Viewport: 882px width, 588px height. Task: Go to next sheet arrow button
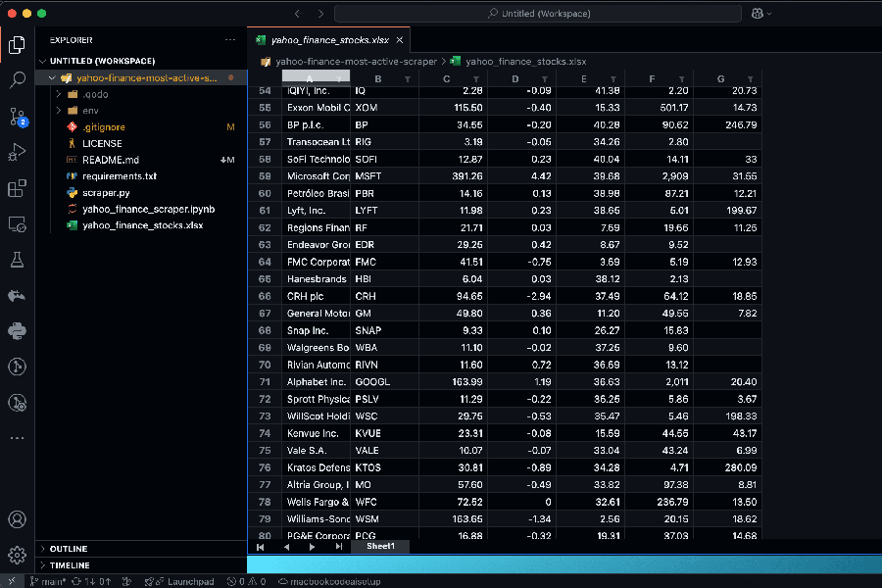click(x=313, y=547)
